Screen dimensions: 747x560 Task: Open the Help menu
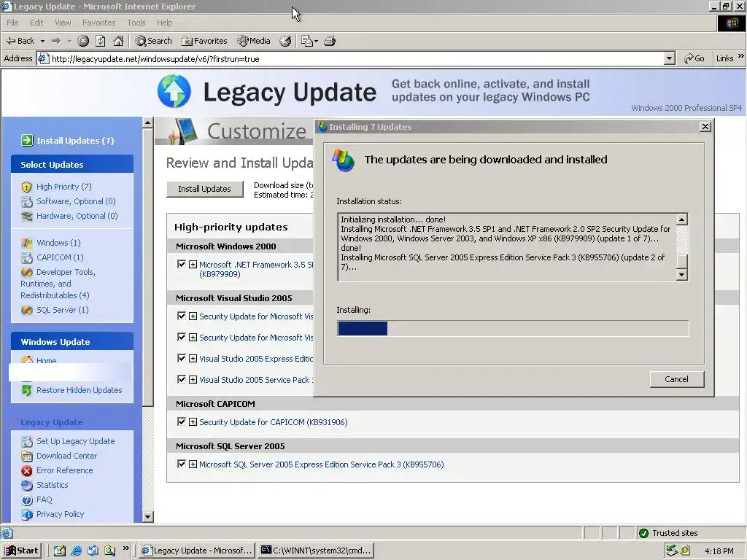(x=164, y=23)
